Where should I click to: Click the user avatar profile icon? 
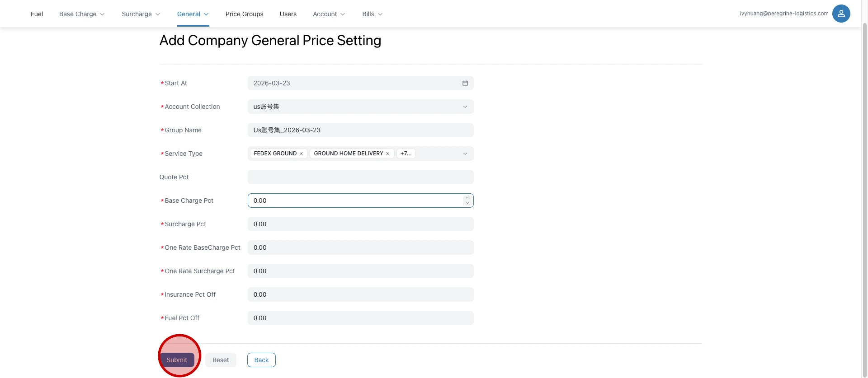tap(841, 14)
